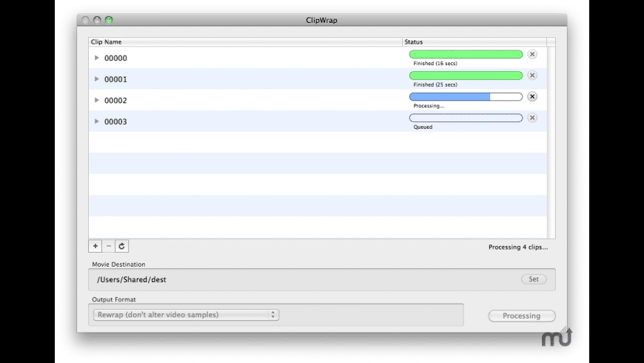Image resolution: width=644 pixels, height=363 pixels.
Task: Click the 'Finished (16 secs)' status text
Action: [x=435, y=63]
